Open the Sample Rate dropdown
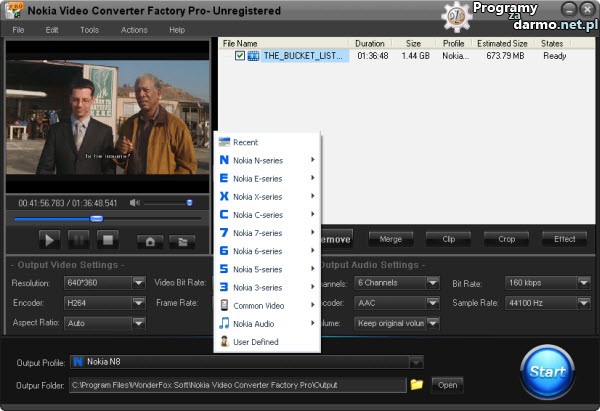Screen dimensions: 600x411 584,303
